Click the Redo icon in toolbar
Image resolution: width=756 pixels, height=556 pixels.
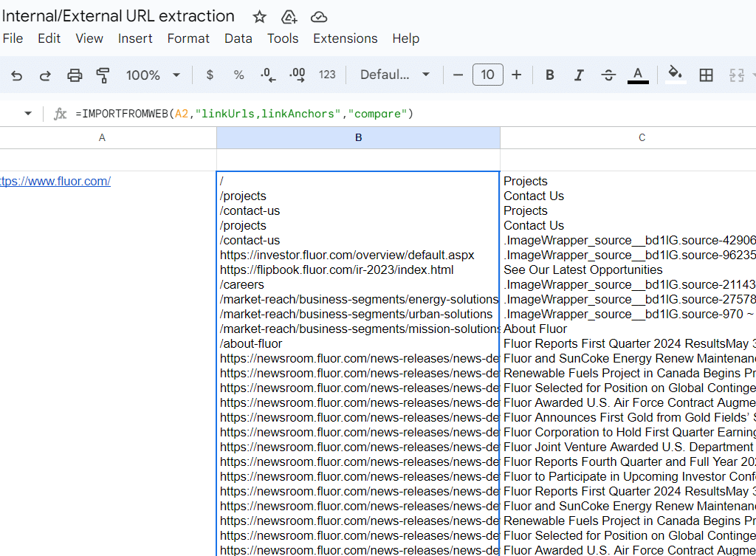tap(45, 75)
